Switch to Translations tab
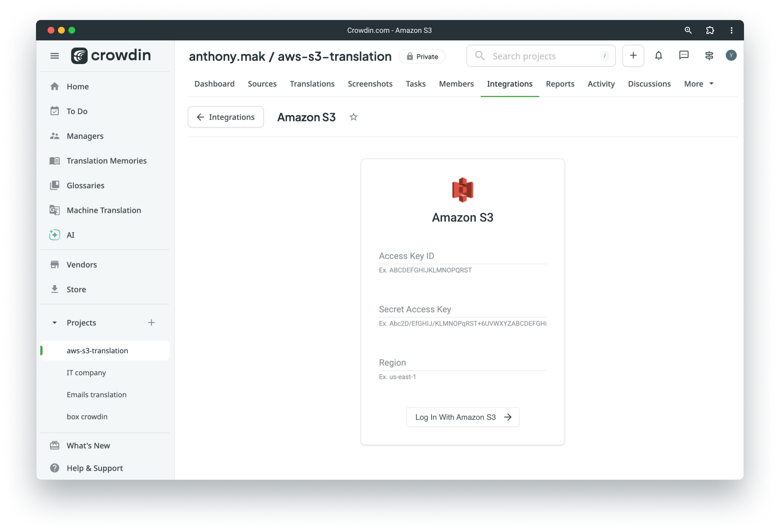 click(x=312, y=84)
